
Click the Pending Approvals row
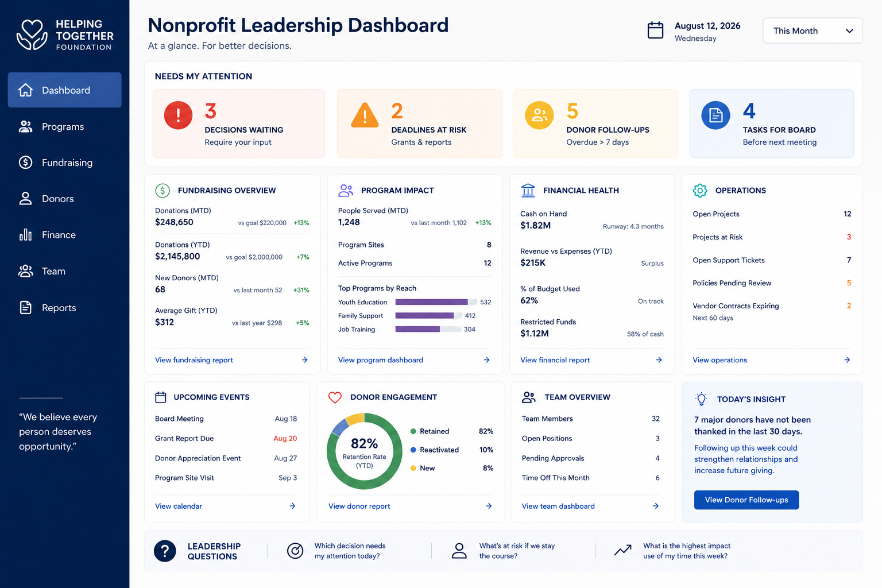click(x=590, y=458)
